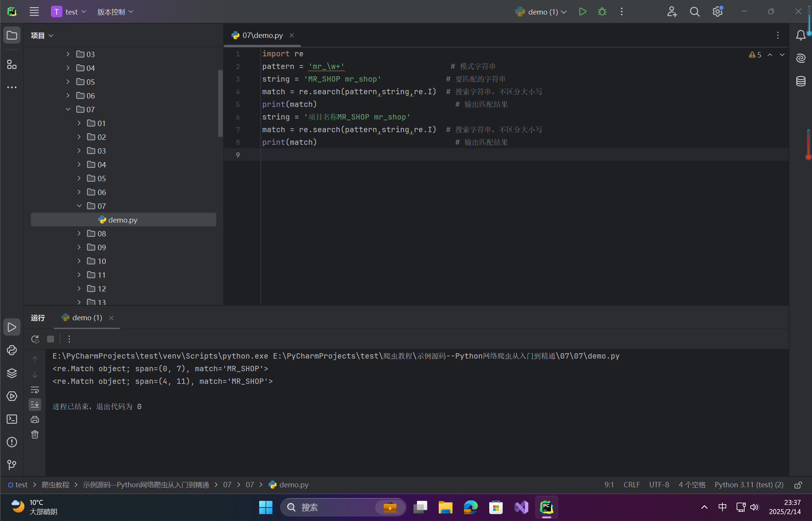The image size is (812, 521).
Task: Toggle scroll to end of console
Action: pos(35,405)
